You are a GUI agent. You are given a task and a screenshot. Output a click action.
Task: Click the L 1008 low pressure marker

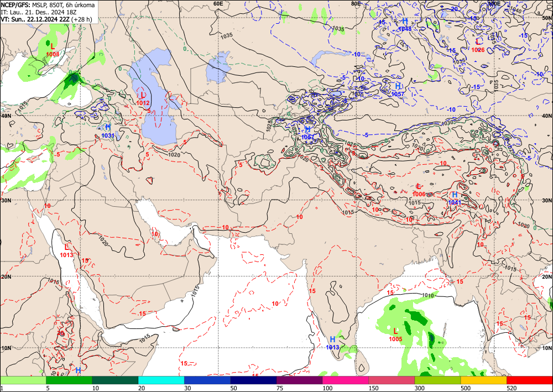coord(53,50)
